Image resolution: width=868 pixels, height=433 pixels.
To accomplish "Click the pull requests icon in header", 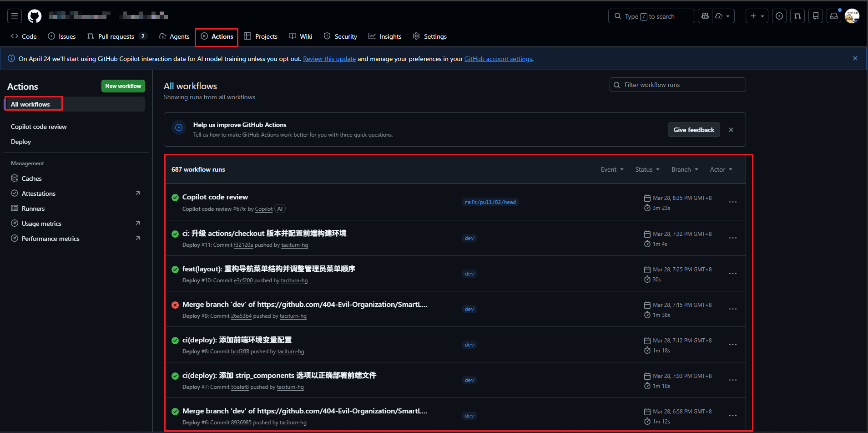I will click(797, 16).
